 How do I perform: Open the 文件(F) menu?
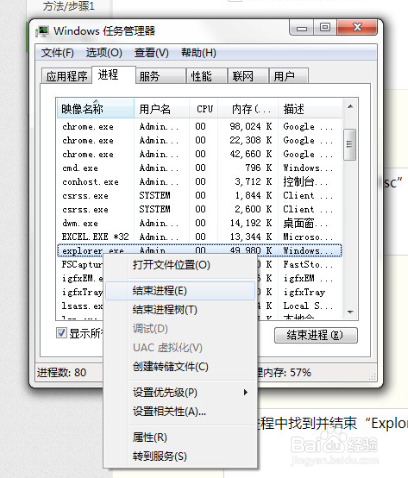click(57, 53)
